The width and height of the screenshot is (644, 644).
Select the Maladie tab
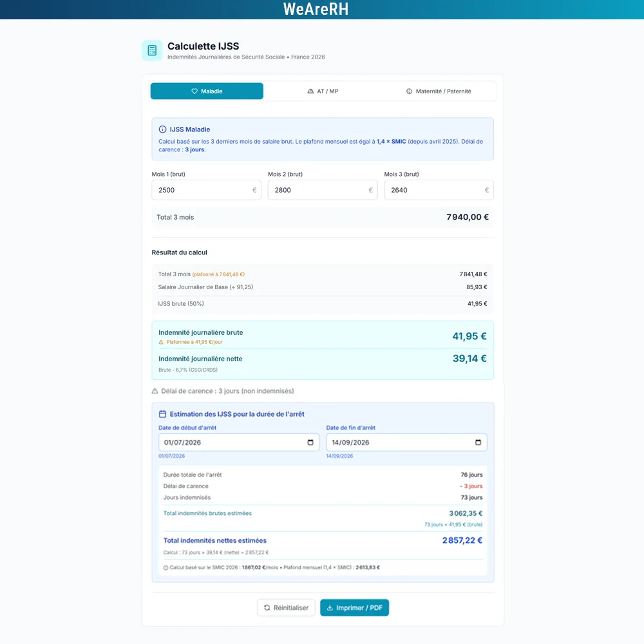tap(207, 91)
